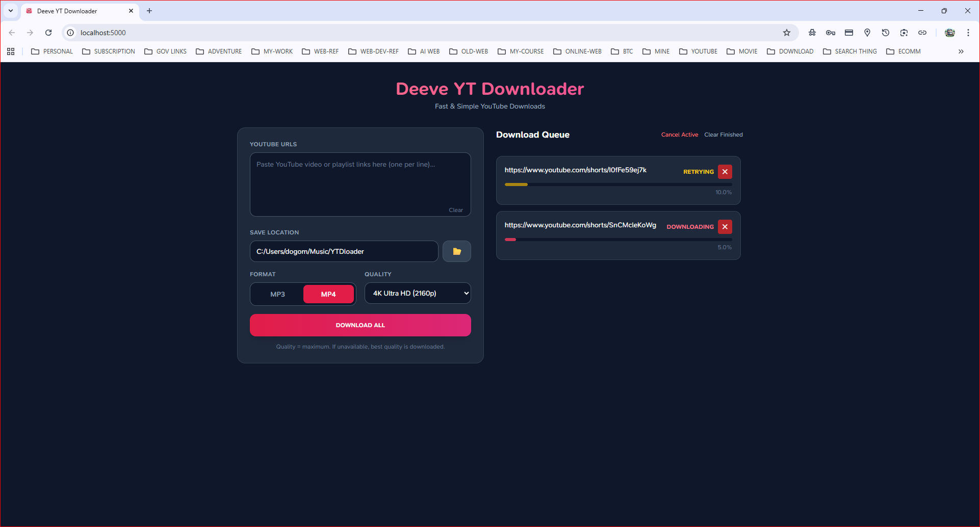
Task: Cancel the RETRYING download with the X
Action: [x=725, y=172]
